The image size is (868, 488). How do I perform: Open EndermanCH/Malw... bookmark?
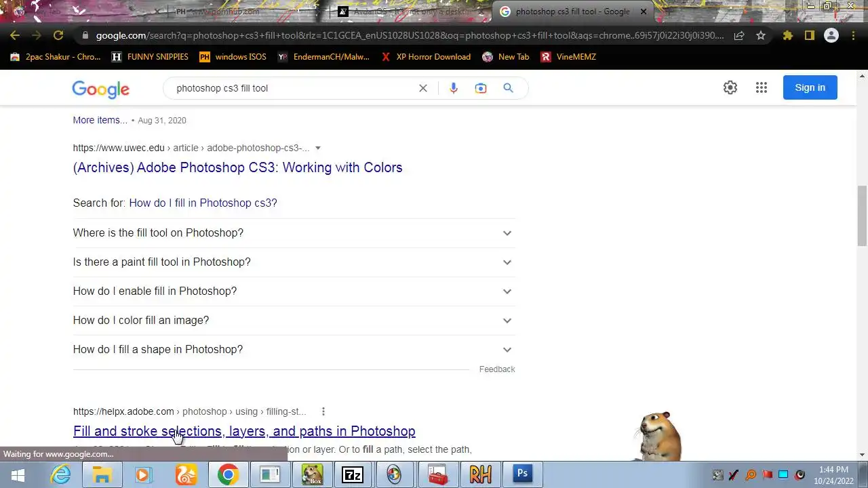(323, 57)
